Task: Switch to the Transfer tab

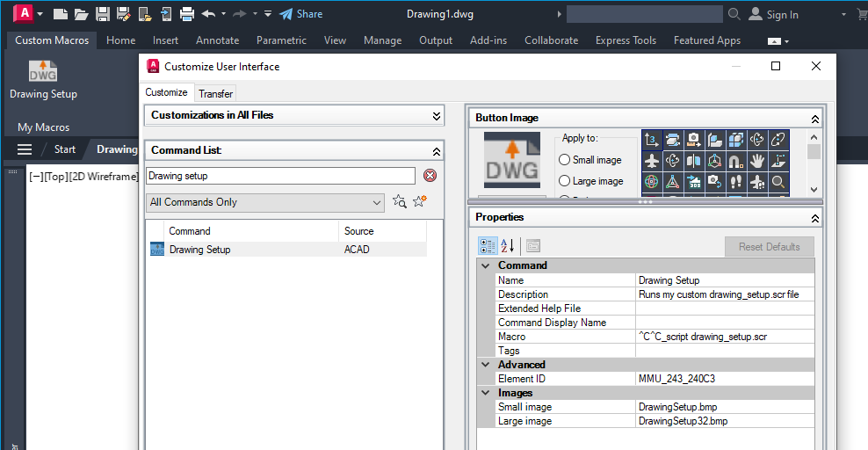Action: tap(215, 93)
